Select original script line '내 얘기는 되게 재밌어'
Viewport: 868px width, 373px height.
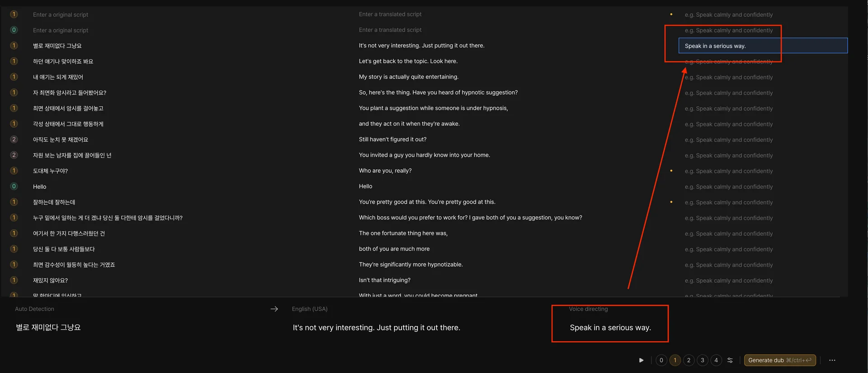pos(58,77)
